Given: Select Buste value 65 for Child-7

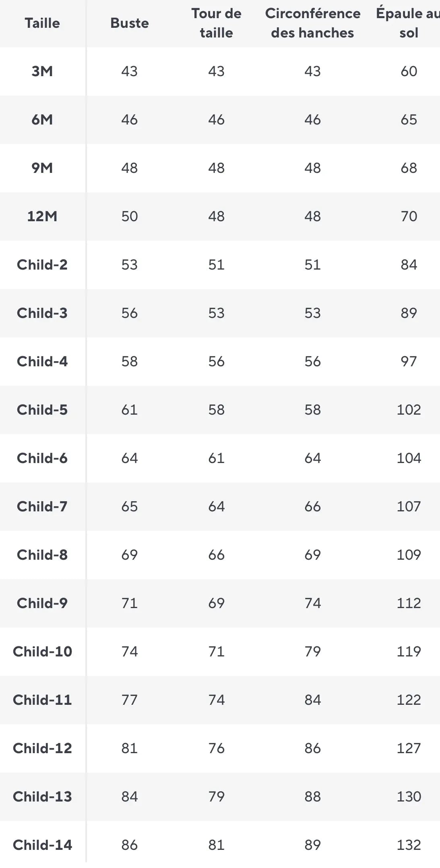Looking at the screenshot, I should coord(130,507).
